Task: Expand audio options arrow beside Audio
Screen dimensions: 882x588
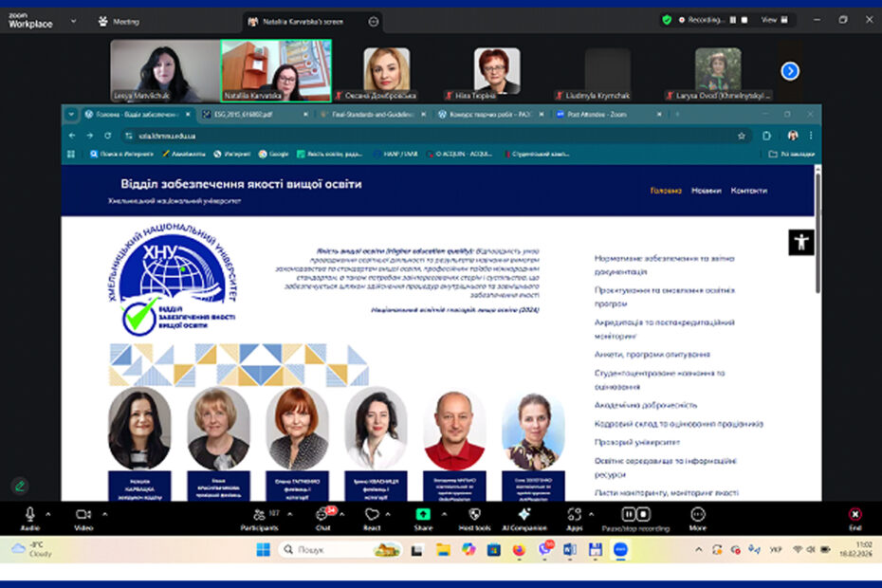Action: pos(50,513)
